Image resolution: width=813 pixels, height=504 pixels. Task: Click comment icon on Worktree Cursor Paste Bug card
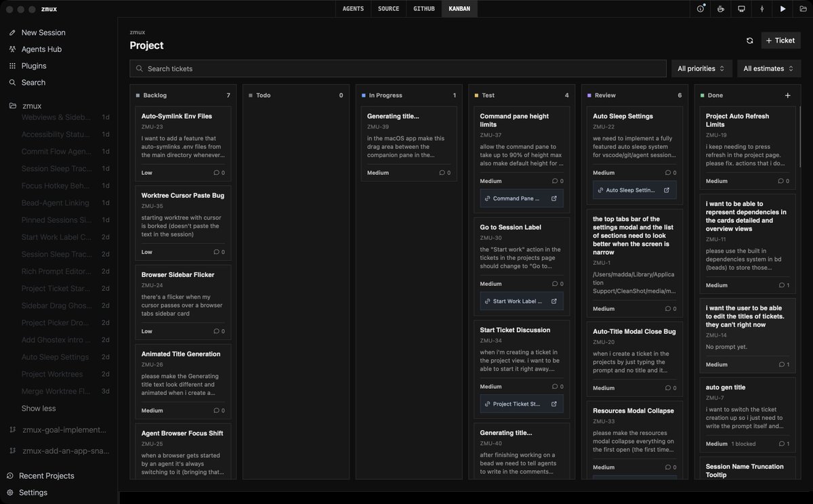[x=216, y=252]
